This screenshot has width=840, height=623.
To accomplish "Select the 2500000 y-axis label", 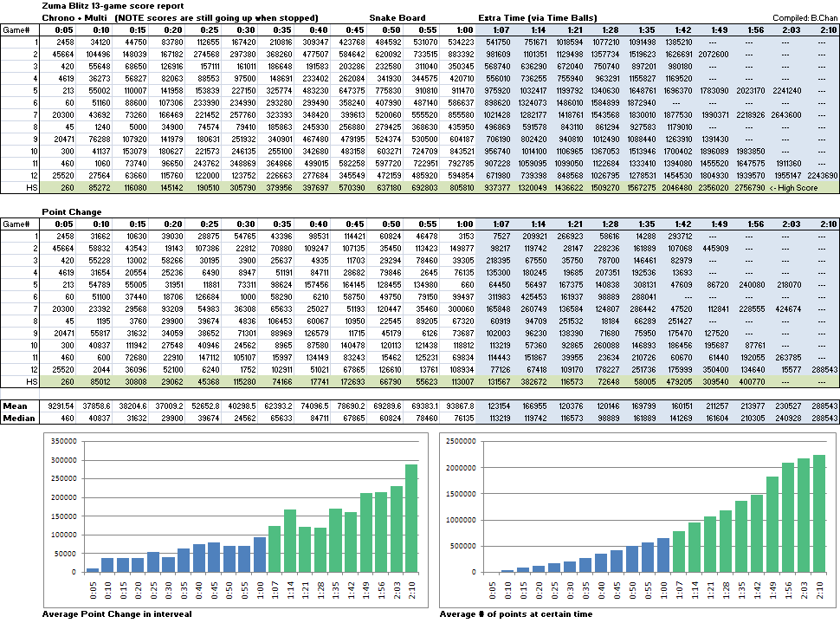I will coord(461,441).
